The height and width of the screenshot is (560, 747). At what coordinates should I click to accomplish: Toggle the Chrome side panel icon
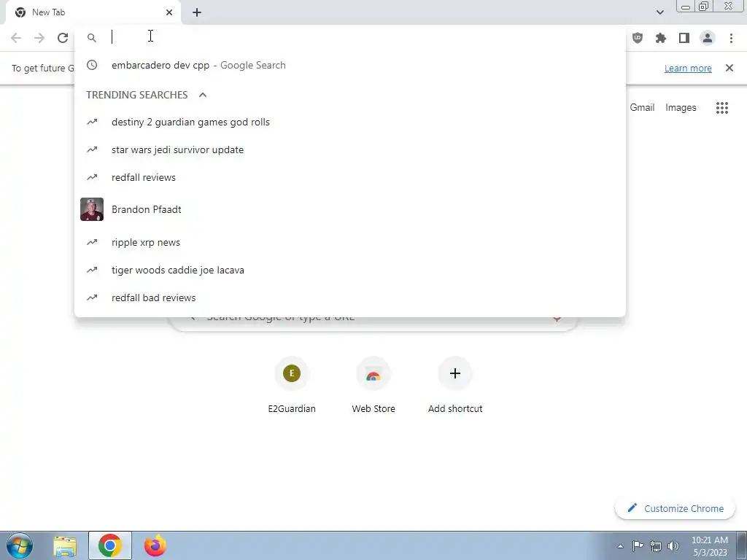[x=684, y=38]
